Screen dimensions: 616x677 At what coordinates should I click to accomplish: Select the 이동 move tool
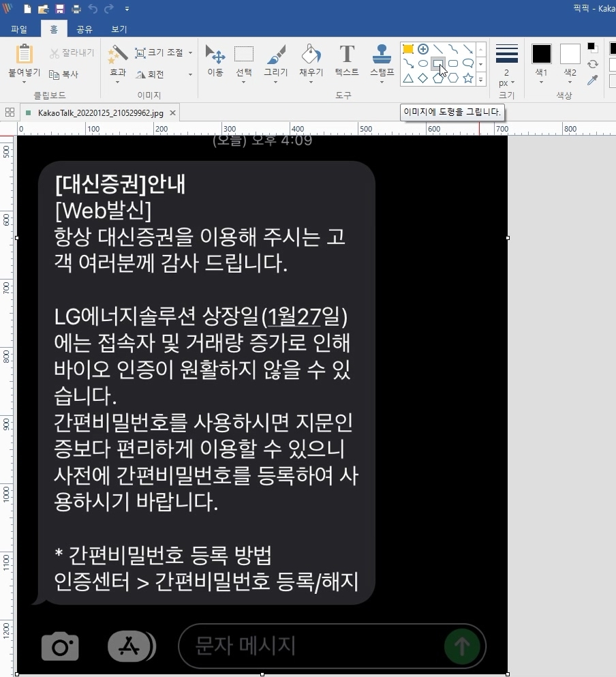(215, 60)
